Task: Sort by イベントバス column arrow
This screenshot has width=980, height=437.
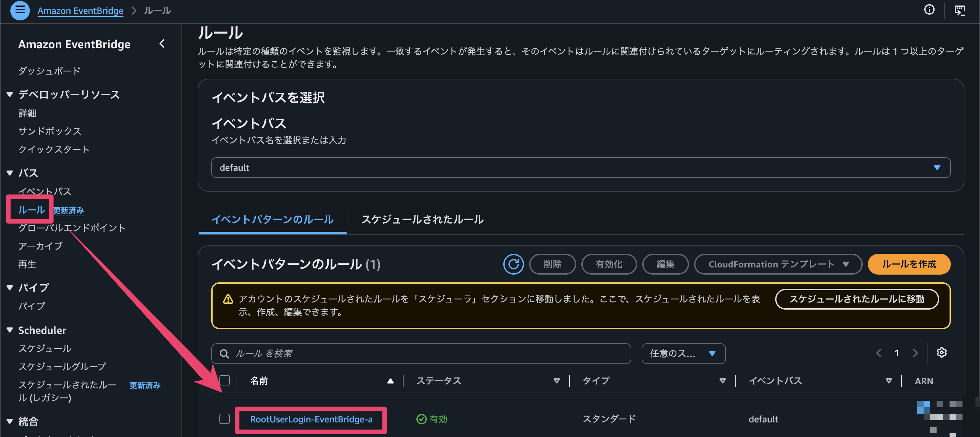Action: click(x=889, y=381)
